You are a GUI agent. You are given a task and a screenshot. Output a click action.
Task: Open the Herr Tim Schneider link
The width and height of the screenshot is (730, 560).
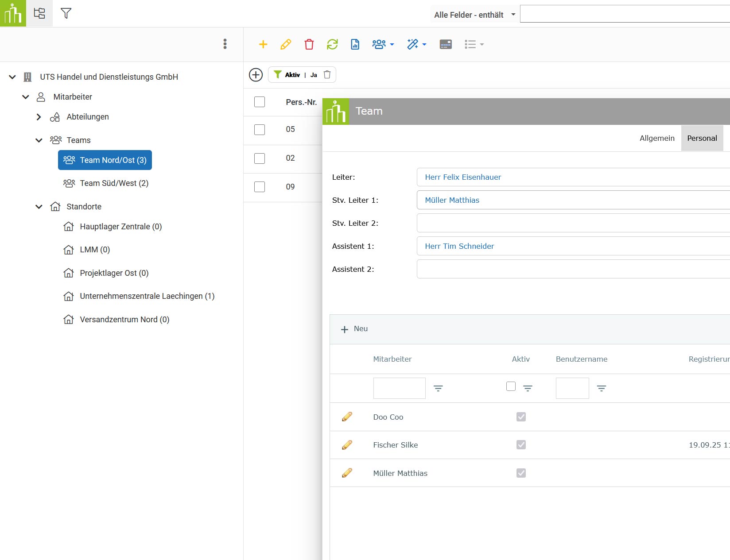pyautogui.click(x=459, y=246)
